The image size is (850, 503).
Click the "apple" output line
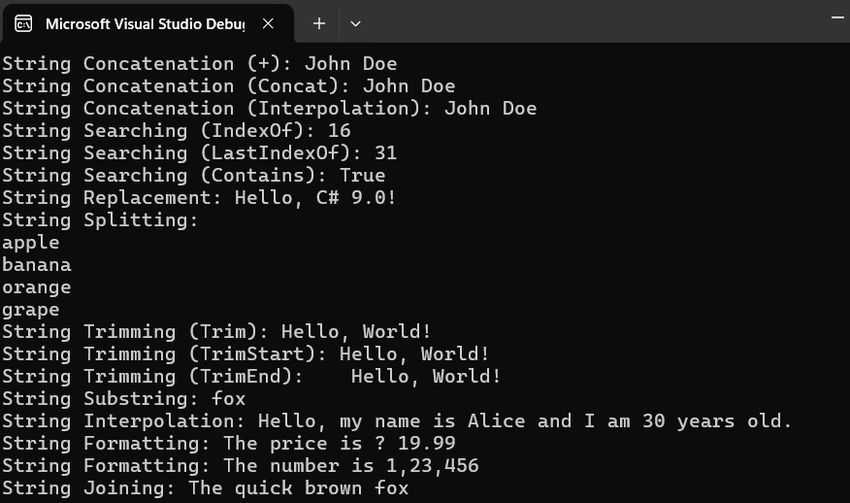click(31, 242)
